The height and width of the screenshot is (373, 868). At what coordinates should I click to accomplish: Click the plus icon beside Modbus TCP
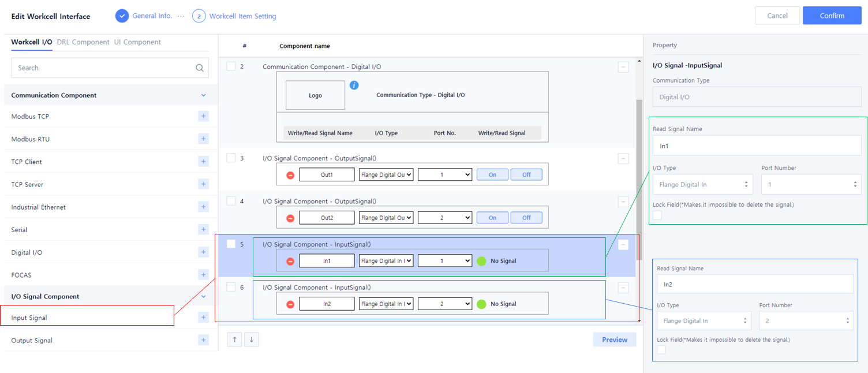203,117
